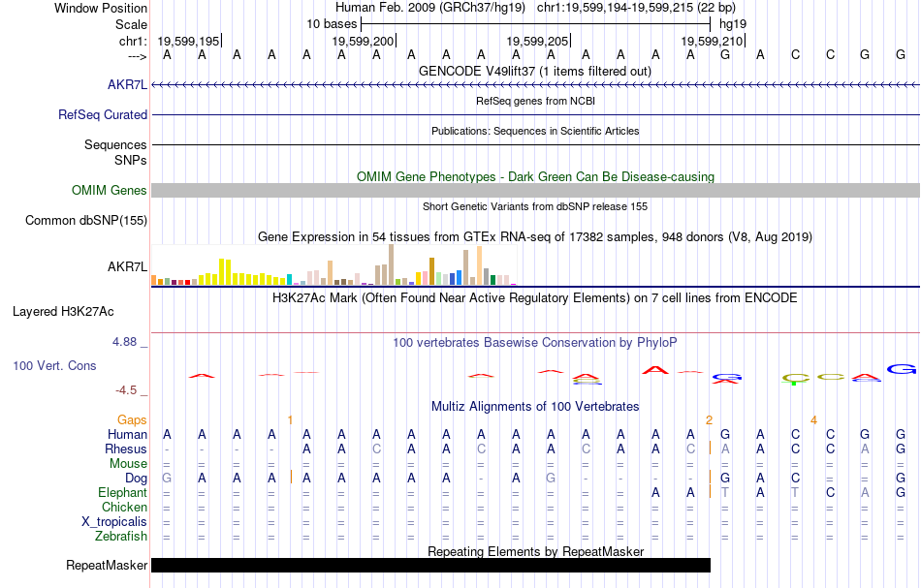This screenshot has width=921, height=588.
Task: Click the 19,599,195 ruler coordinate
Action: pyautogui.click(x=188, y=41)
